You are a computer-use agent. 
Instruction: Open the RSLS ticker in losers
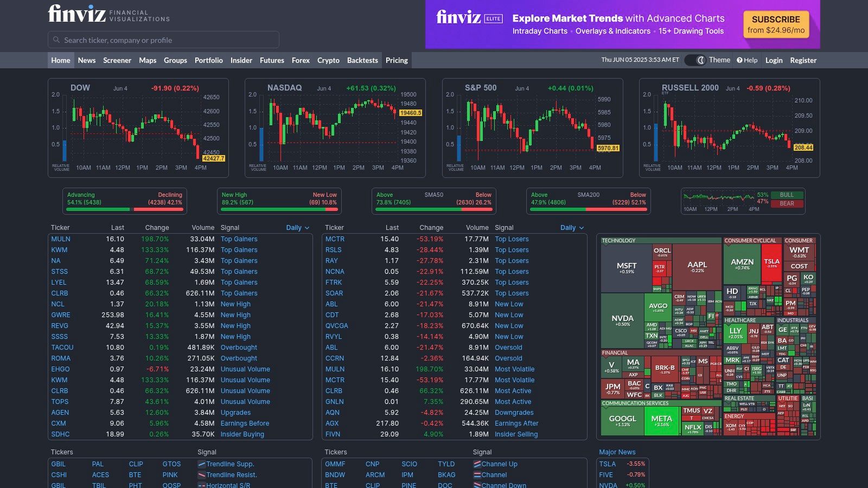pyautogui.click(x=334, y=250)
